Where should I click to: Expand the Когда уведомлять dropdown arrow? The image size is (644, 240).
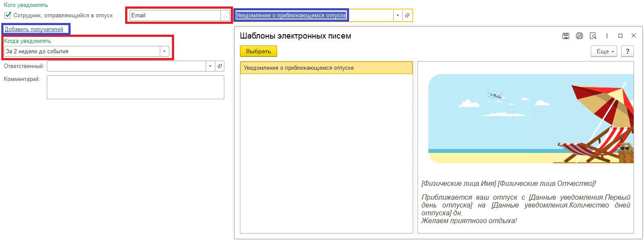pos(165,51)
